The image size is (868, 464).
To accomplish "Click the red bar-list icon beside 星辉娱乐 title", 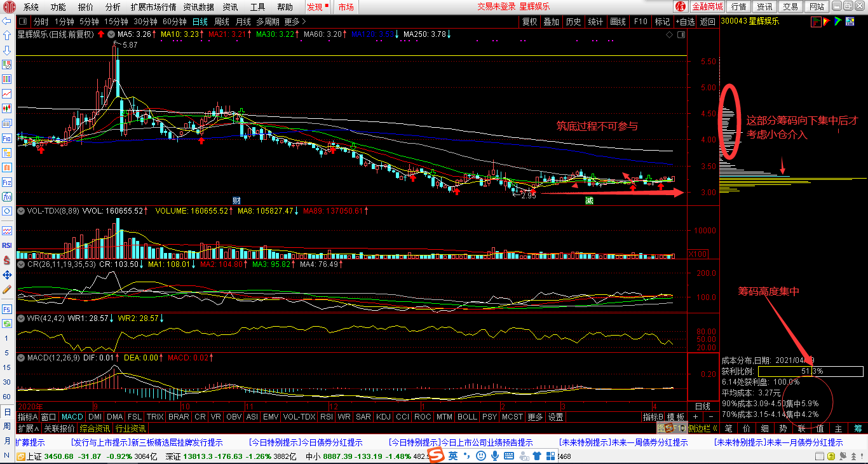I will pyautogui.click(x=815, y=21).
